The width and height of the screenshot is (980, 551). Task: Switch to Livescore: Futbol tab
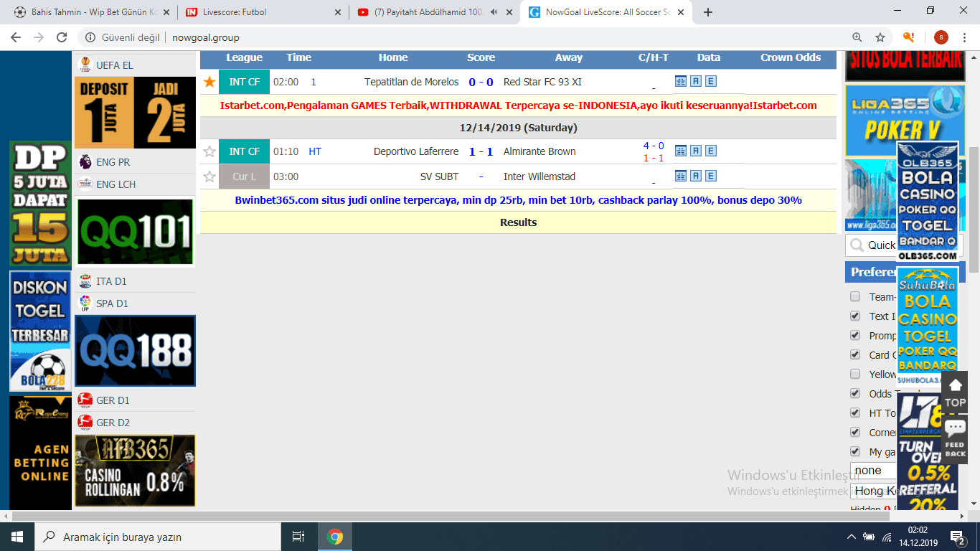coord(263,12)
